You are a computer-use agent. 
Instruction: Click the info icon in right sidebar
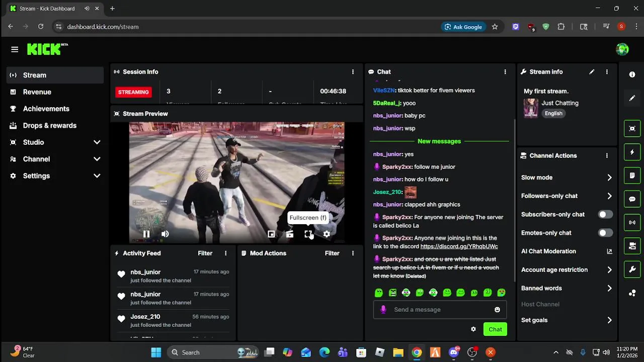click(x=632, y=74)
